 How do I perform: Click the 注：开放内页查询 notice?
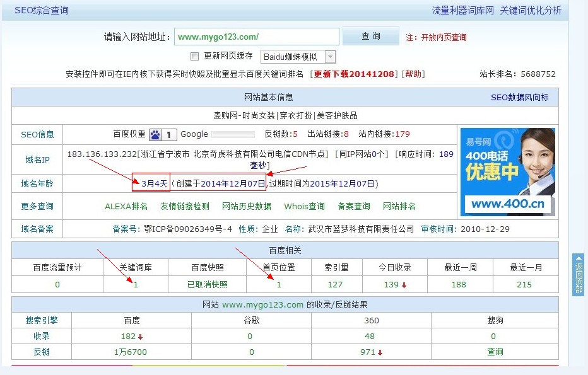(436, 37)
